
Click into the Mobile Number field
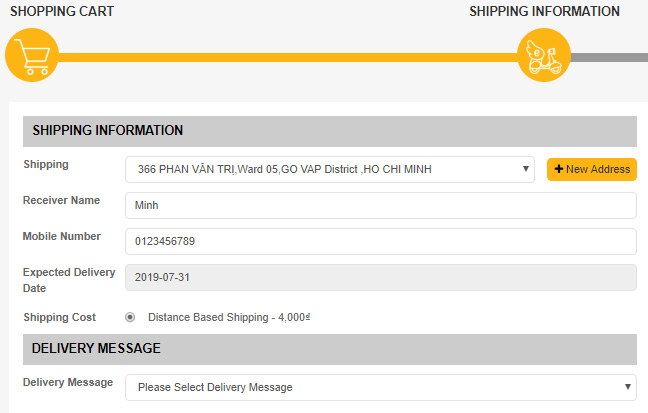(381, 241)
